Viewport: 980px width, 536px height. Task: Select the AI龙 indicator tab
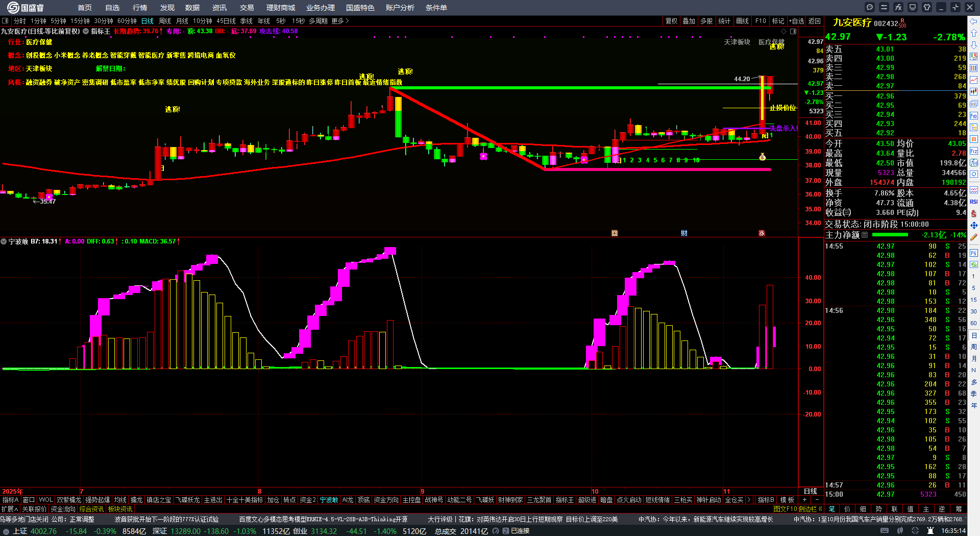(348, 500)
